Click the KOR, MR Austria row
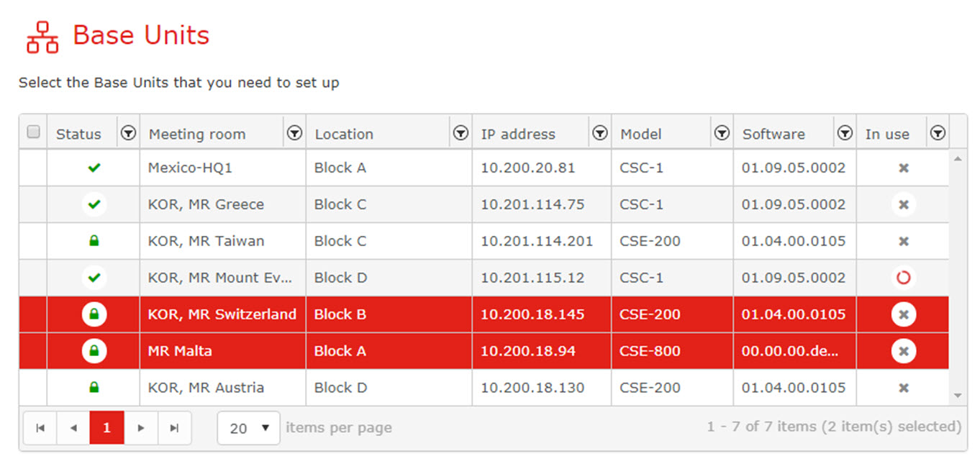The image size is (980, 469). click(484, 388)
